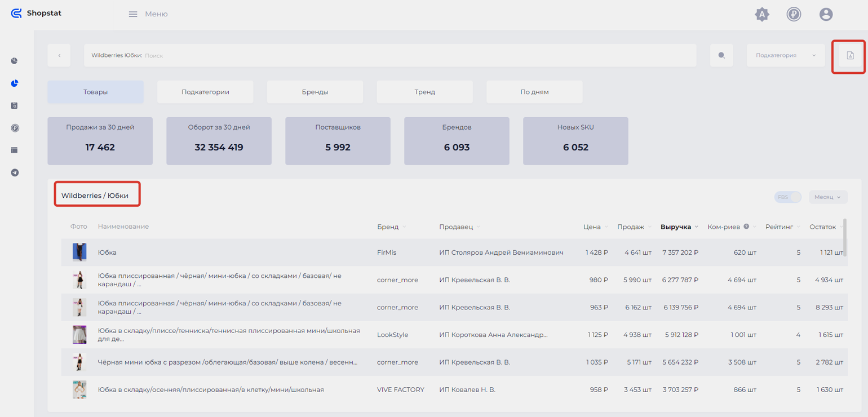
Task: Switch to the По дням tab
Action: coord(534,92)
